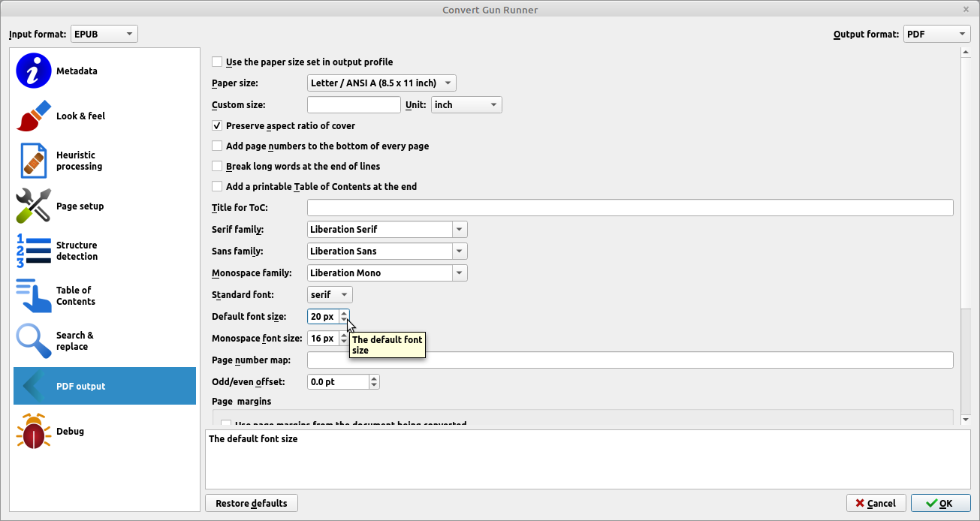Open Look & feel paintbrush icon

[34, 116]
